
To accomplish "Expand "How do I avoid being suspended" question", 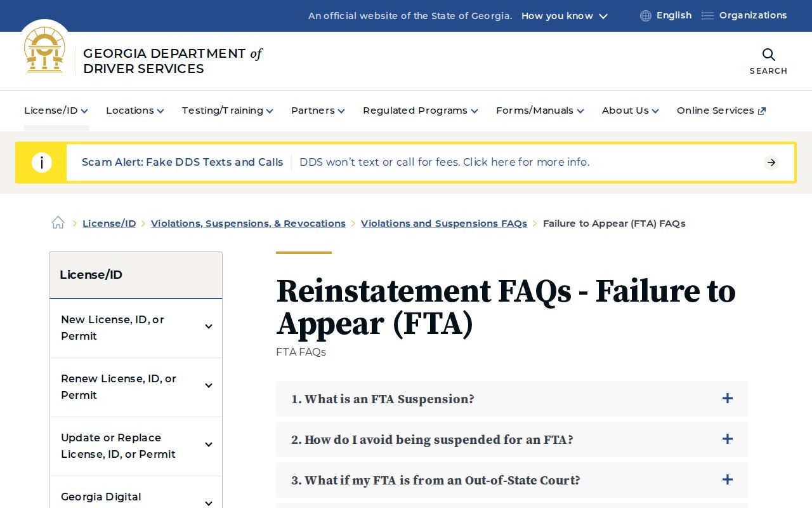I will [512, 439].
